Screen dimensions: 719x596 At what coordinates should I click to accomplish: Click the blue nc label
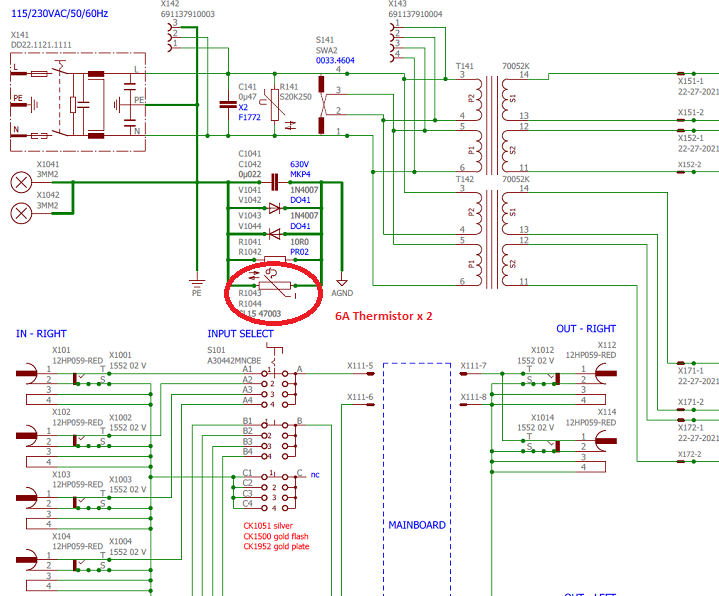tap(315, 475)
